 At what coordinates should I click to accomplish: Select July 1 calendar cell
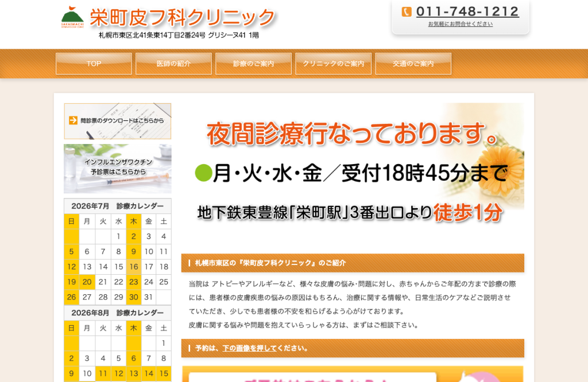point(118,236)
